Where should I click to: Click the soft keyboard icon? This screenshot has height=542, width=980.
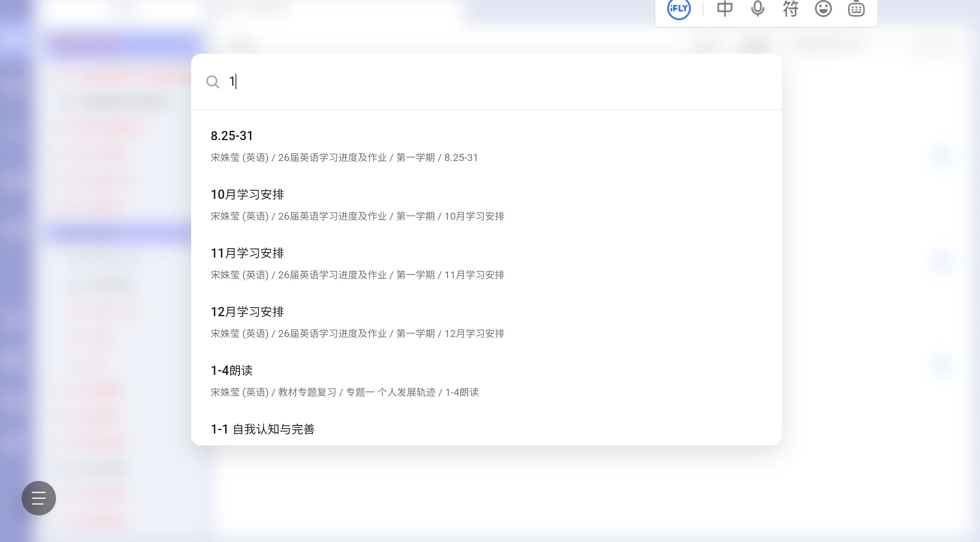[x=856, y=8]
